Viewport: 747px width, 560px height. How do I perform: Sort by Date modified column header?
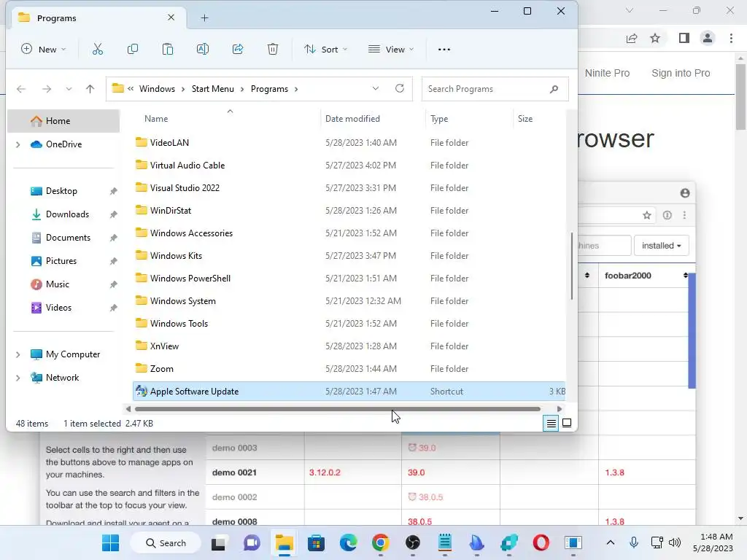tap(352, 119)
